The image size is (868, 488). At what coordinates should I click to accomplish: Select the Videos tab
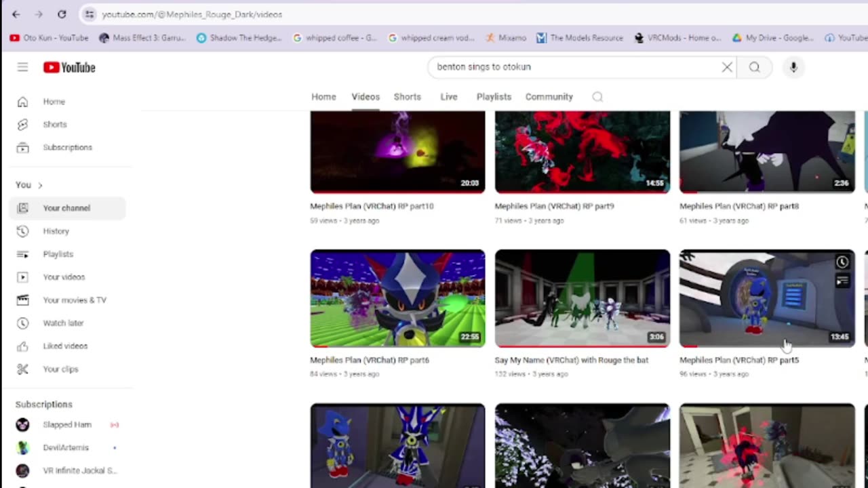coord(366,97)
